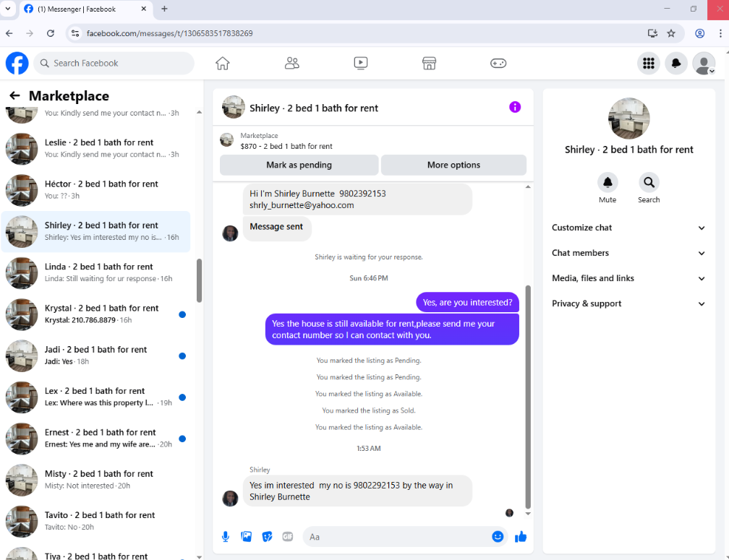Open Misty's Not interested conversation
Image resolution: width=729 pixels, height=560 pixels.
pos(95,480)
